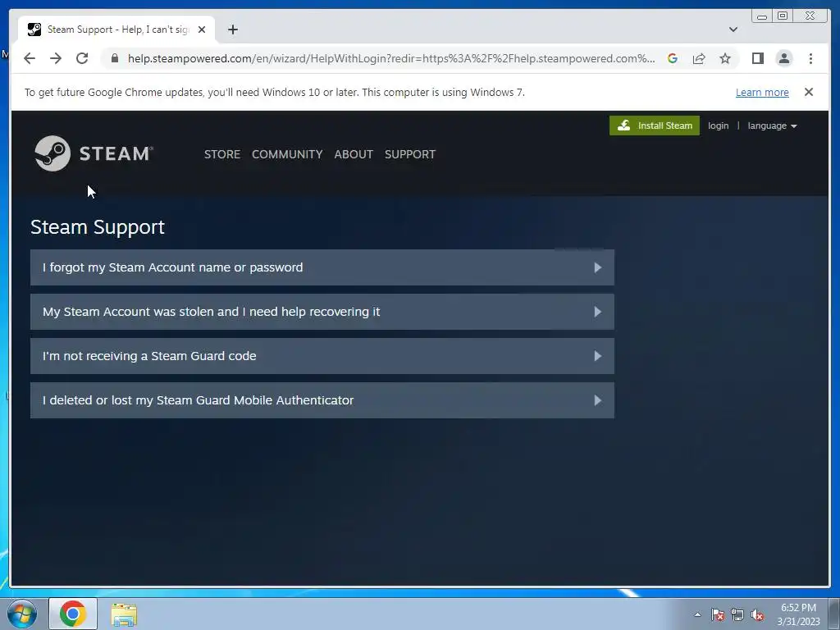840x630 pixels.
Task: Open the language dropdown
Action: [x=772, y=126]
